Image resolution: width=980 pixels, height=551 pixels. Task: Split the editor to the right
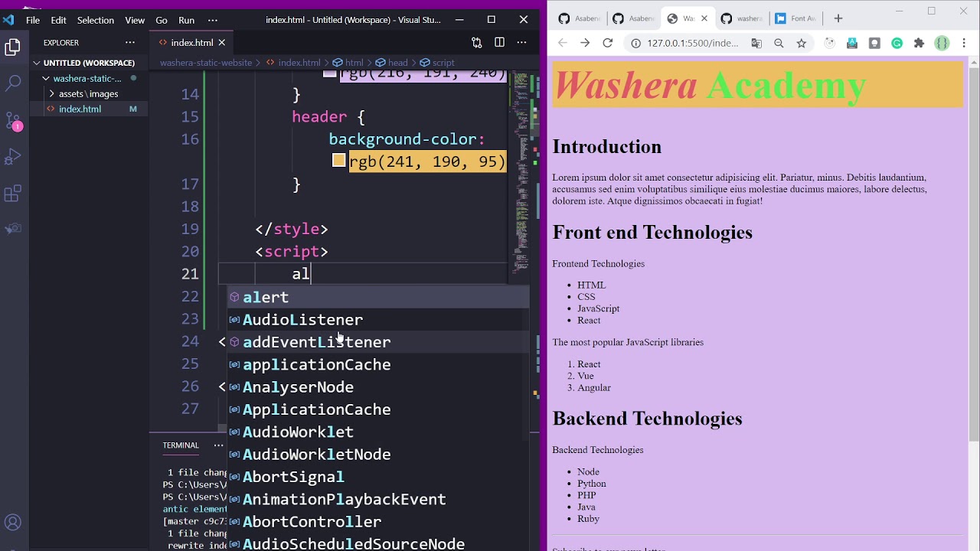(x=499, y=43)
